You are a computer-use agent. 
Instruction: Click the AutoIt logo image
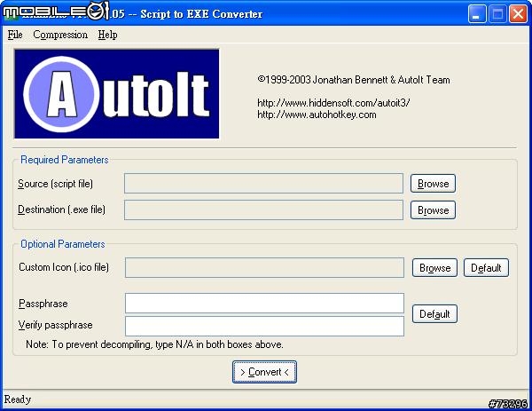[x=116, y=94]
